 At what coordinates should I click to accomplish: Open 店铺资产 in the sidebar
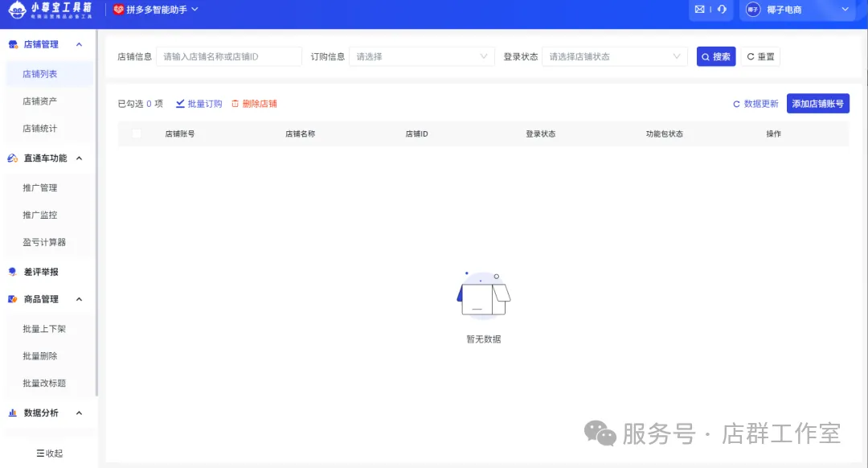click(x=39, y=101)
